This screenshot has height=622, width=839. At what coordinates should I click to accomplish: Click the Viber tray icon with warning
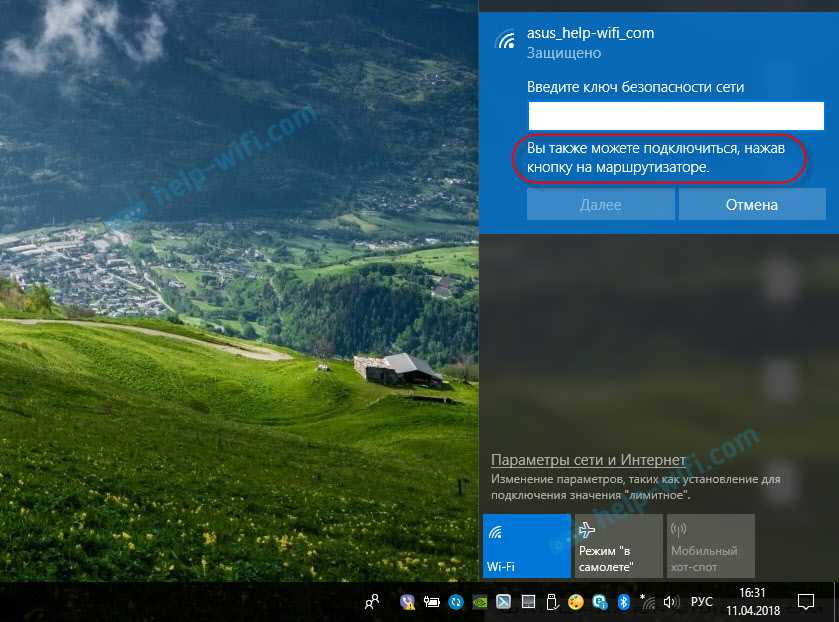click(x=408, y=603)
